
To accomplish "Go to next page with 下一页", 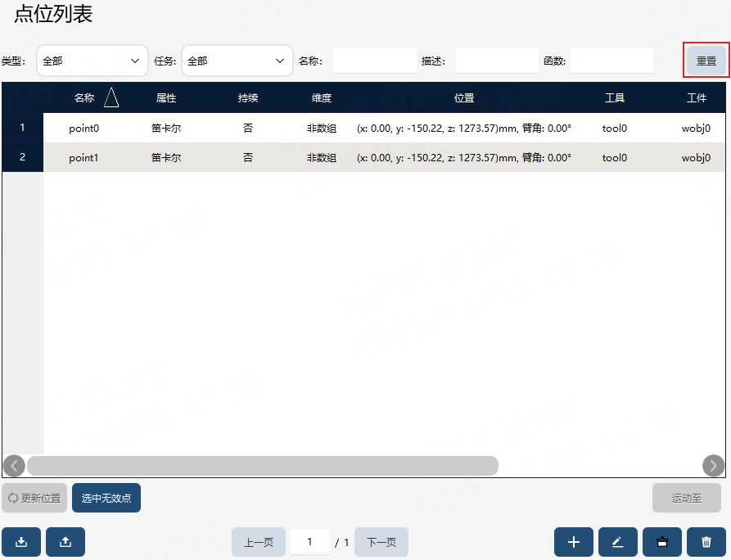I will [x=381, y=542].
